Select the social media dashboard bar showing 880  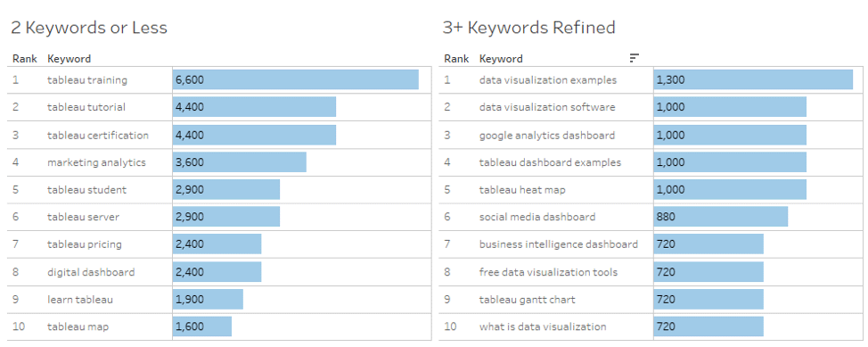[x=721, y=217]
